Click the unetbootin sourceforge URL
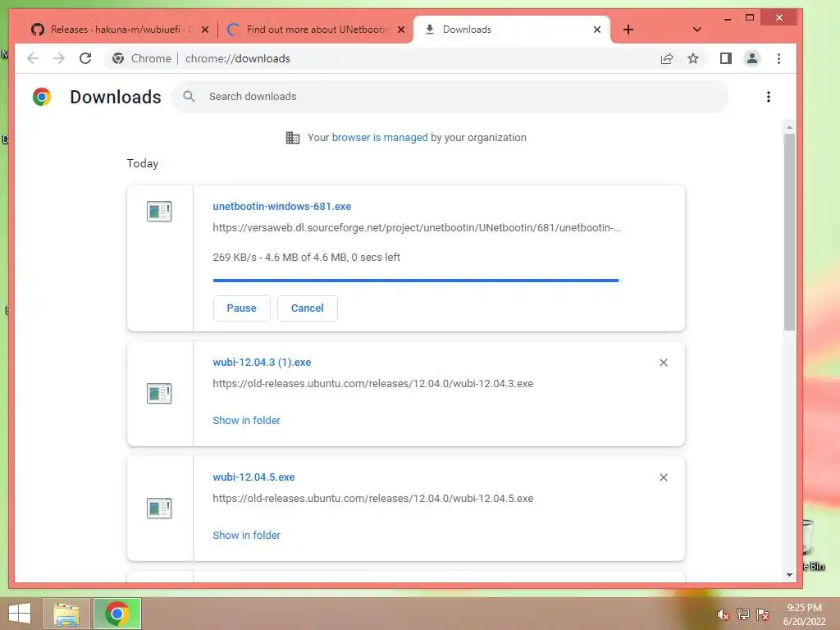The width and height of the screenshot is (840, 630). pyautogui.click(x=416, y=228)
